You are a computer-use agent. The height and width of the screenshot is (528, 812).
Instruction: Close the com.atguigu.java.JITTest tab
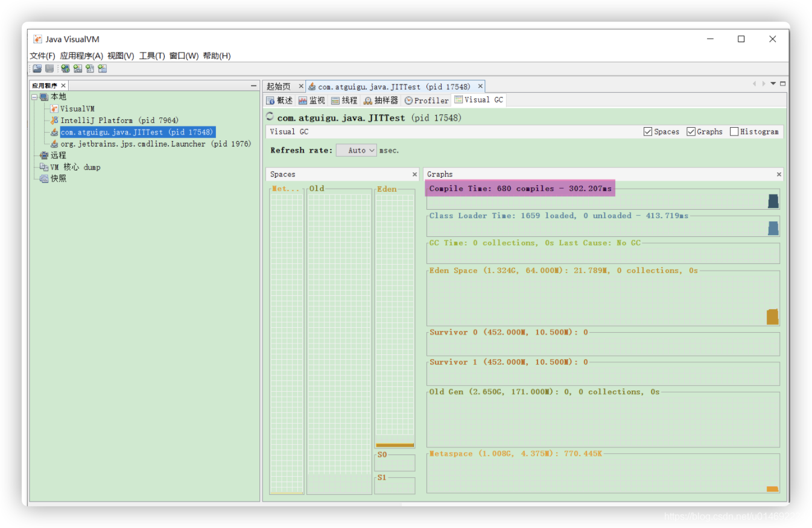480,87
